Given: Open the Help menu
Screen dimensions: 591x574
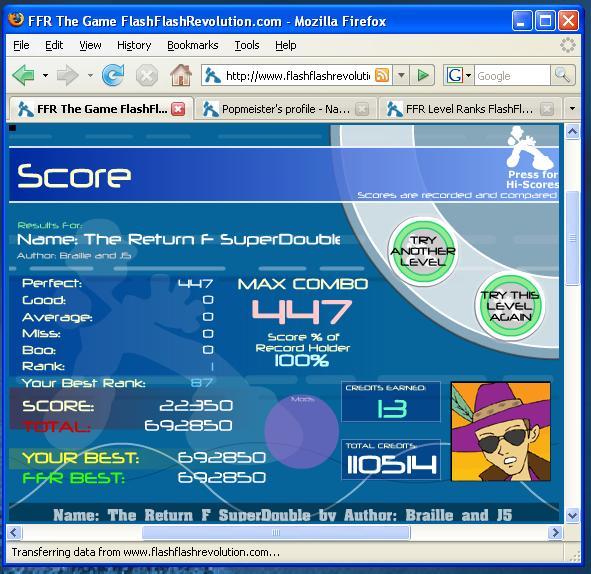Looking at the screenshot, I should 286,45.
